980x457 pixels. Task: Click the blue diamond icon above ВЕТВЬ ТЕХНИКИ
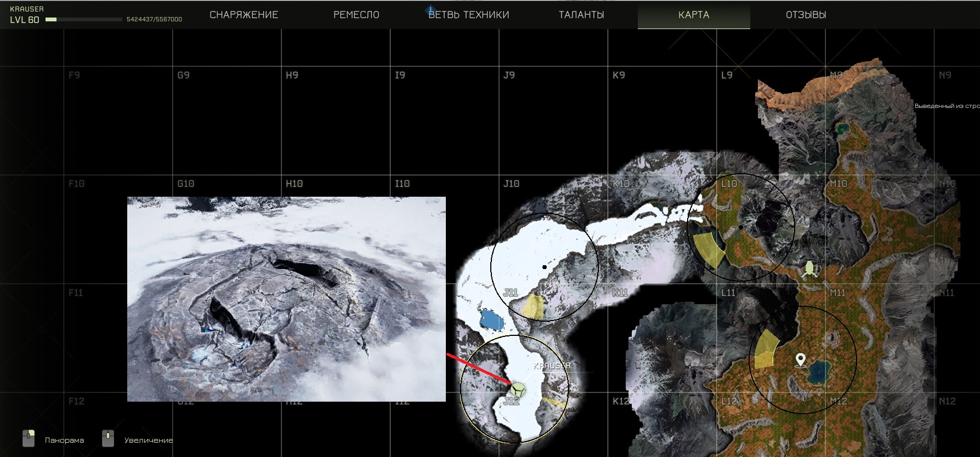click(431, 10)
